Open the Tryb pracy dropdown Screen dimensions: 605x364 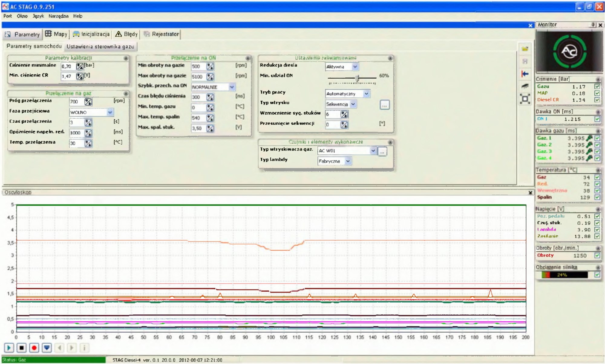point(366,94)
